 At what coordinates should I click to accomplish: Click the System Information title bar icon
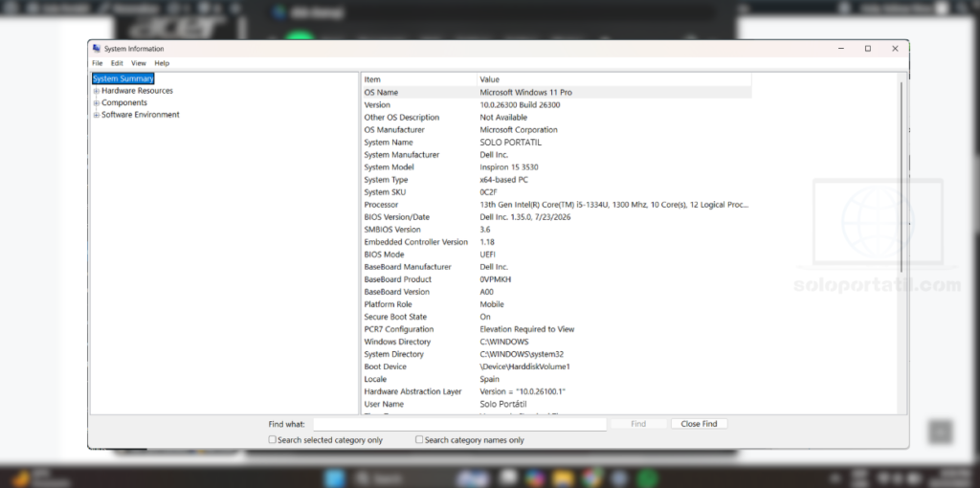[x=97, y=49]
